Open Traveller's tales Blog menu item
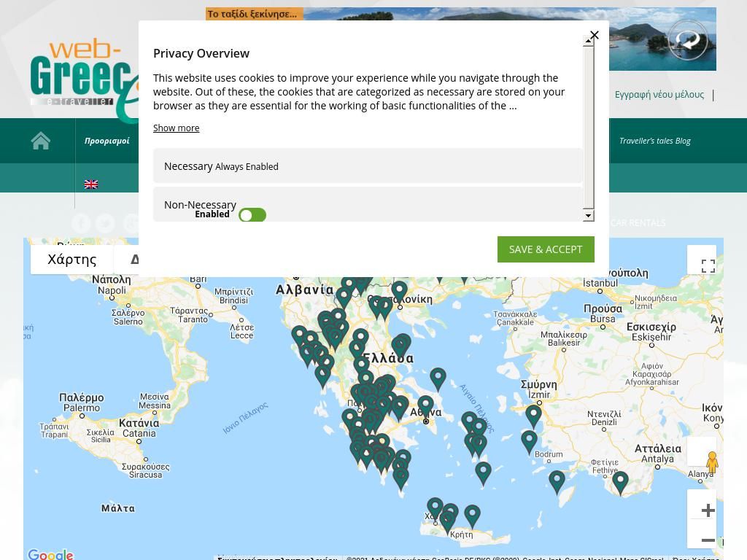 pyautogui.click(x=655, y=141)
